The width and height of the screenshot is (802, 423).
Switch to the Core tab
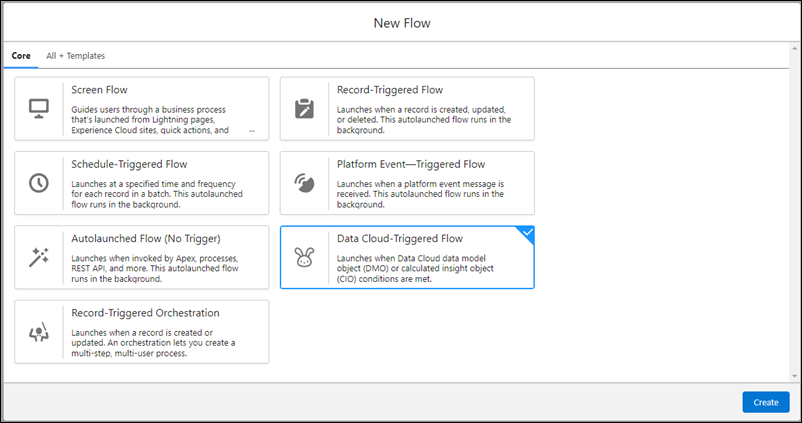pyautogui.click(x=21, y=55)
